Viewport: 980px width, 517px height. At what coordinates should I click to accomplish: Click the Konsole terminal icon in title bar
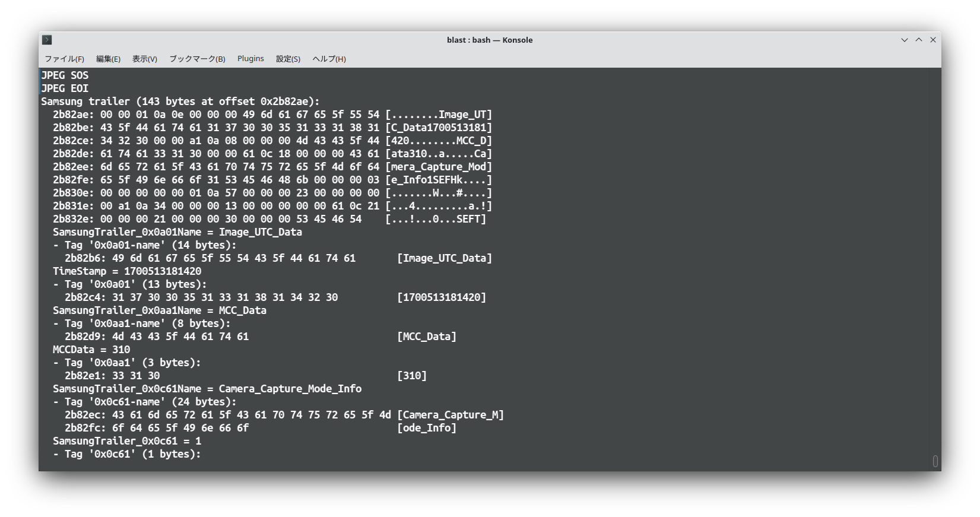click(47, 40)
